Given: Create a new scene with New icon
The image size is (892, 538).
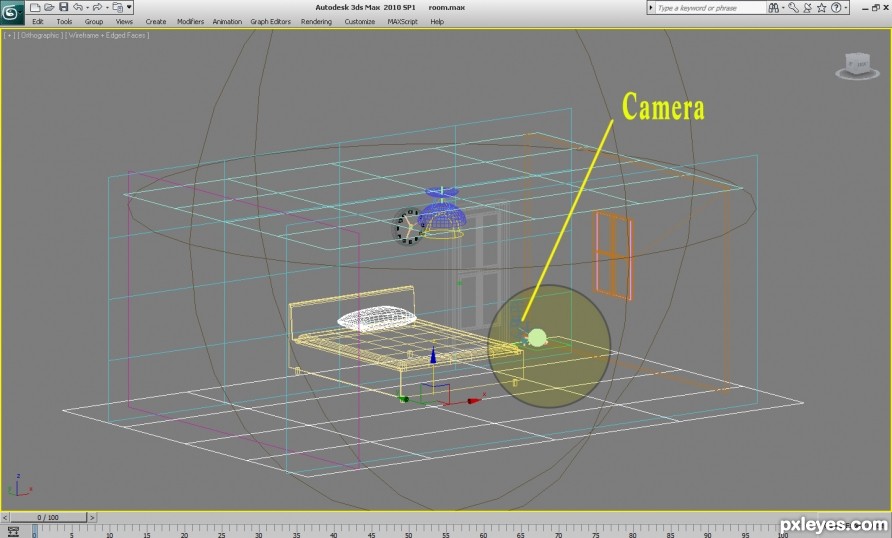Looking at the screenshot, I should tap(35, 7).
